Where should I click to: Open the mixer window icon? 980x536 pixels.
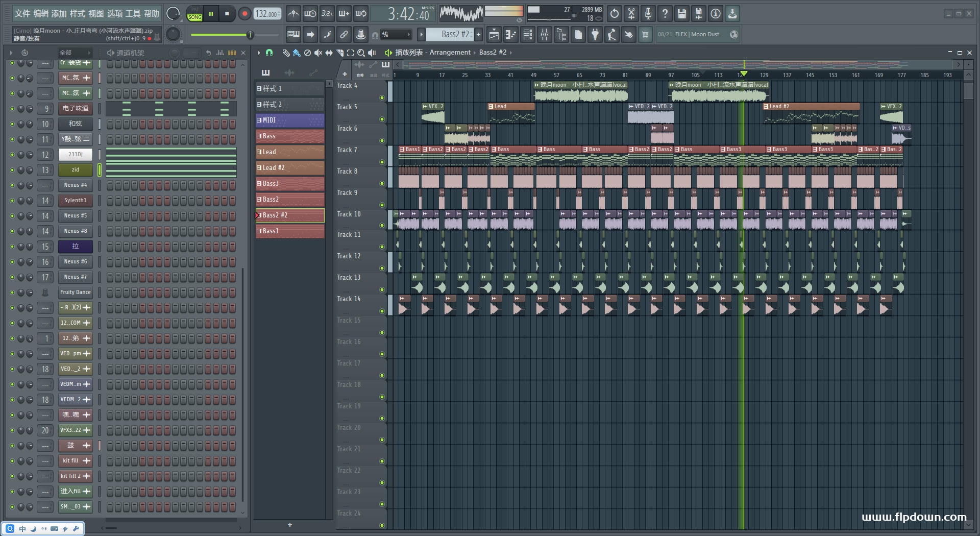pos(545,35)
